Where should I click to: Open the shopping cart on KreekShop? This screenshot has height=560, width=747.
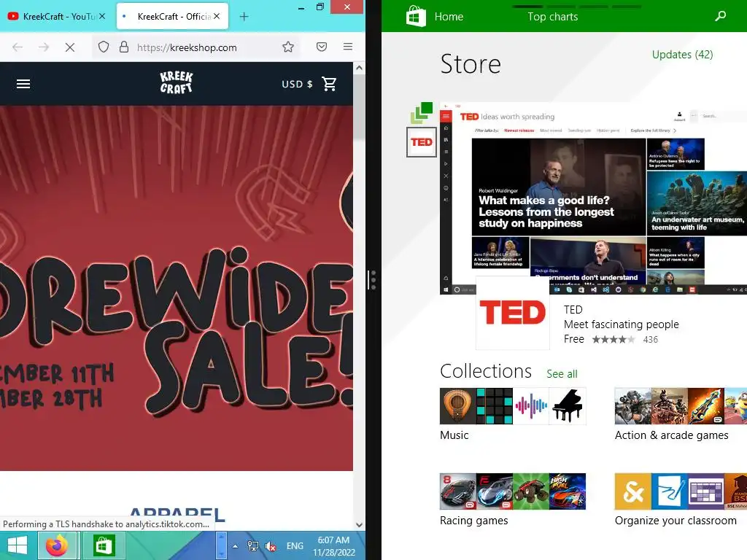tap(329, 84)
